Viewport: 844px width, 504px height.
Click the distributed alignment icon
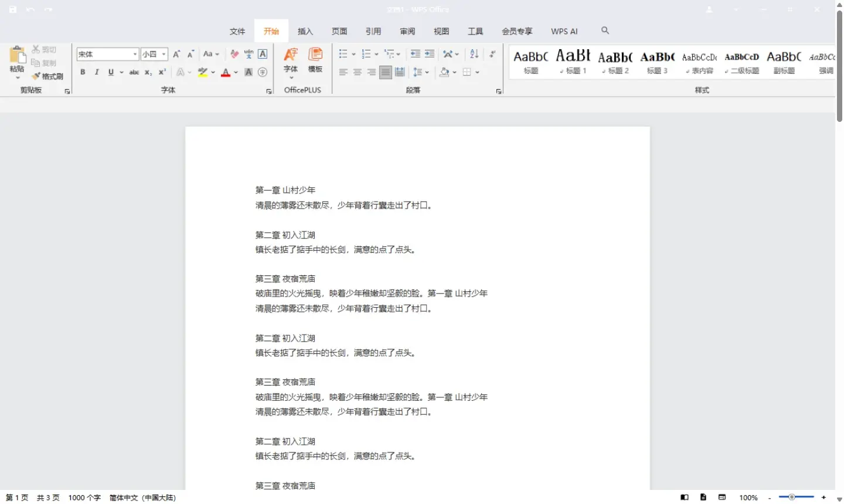(x=400, y=72)
